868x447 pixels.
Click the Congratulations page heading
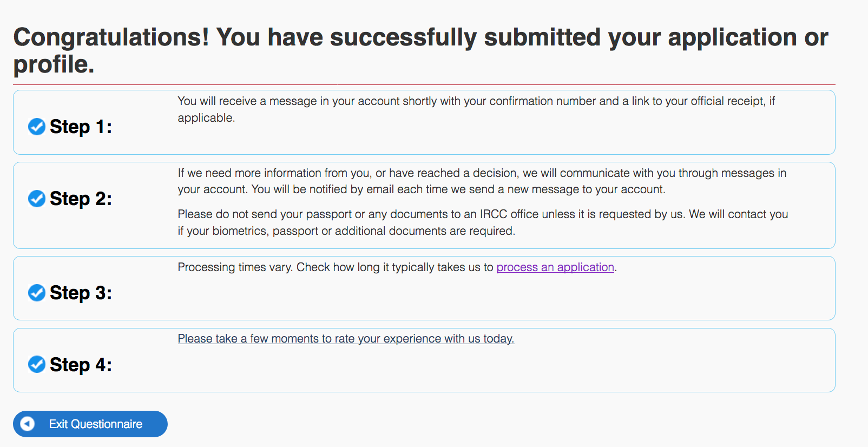point(420,50)
